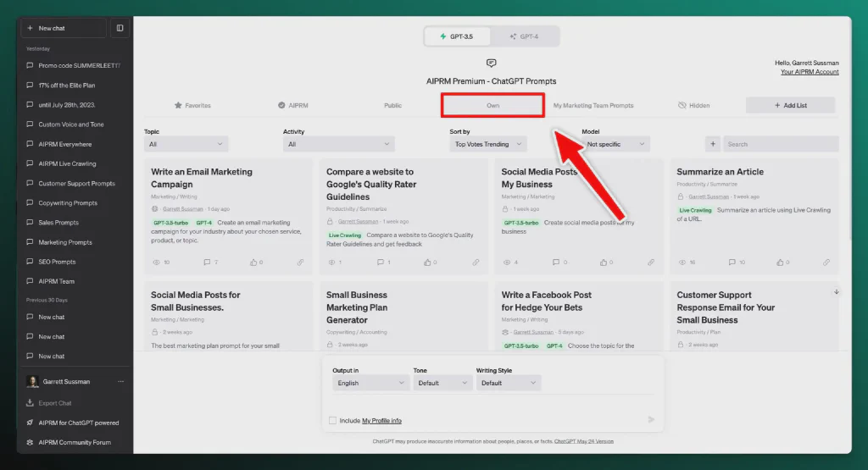Click the chat bubble icon above AIPRM Premium title
This screenshot has width=868, height=470.
pos(491,63)
